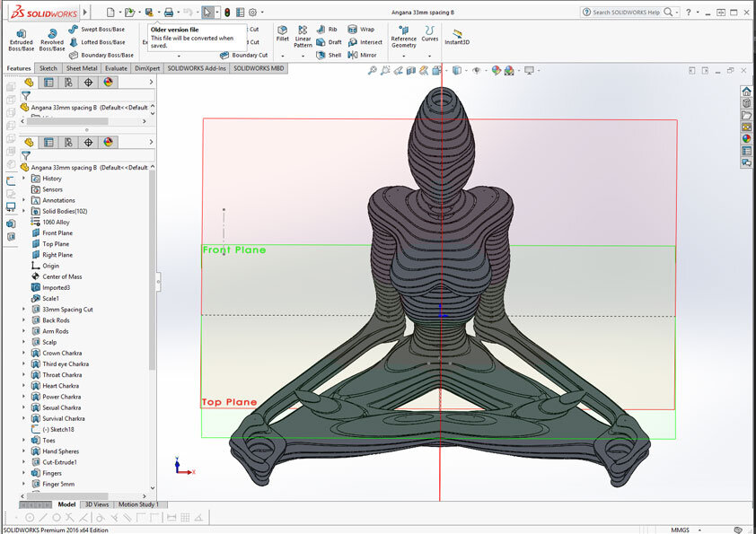Open Appearances icon in right task pane
The width and height of the screenshot is (756, 534).
pyautogui.click(x=746, y=139)
